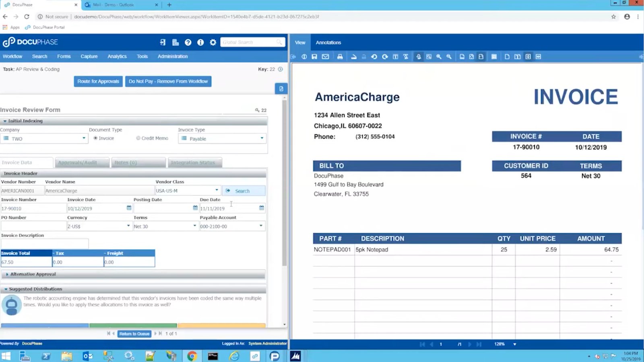Select the Print icon in the document viewer
The image size is (644, 362).
[x=339, y=57]
